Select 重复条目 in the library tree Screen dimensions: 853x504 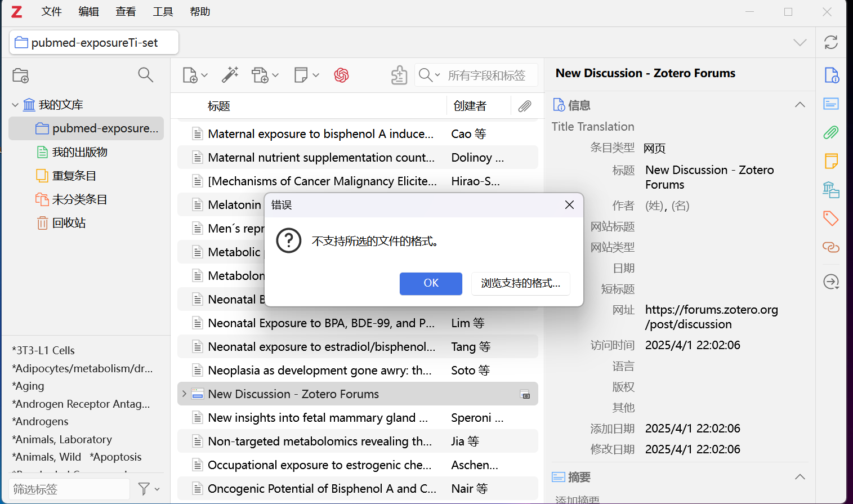coord(74,176)
